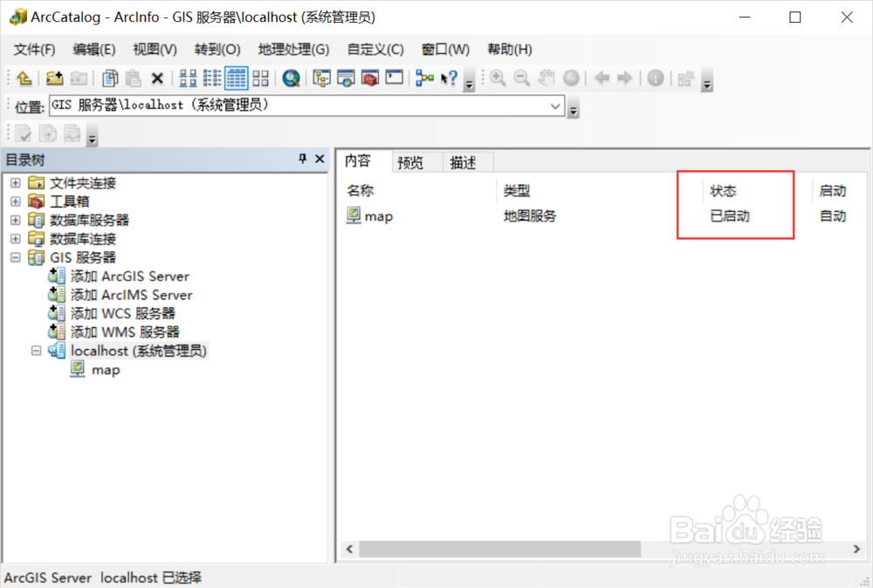
Task: Launch ArcMap from the toolbar
Action: click(x=292, y=79)
